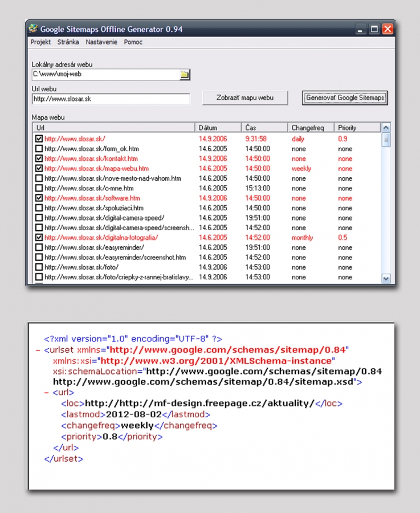
Task: Select the http://www.slosar.sk/easyreminder/ URL row
Action: pyautogui.click(x=94, y=248)
